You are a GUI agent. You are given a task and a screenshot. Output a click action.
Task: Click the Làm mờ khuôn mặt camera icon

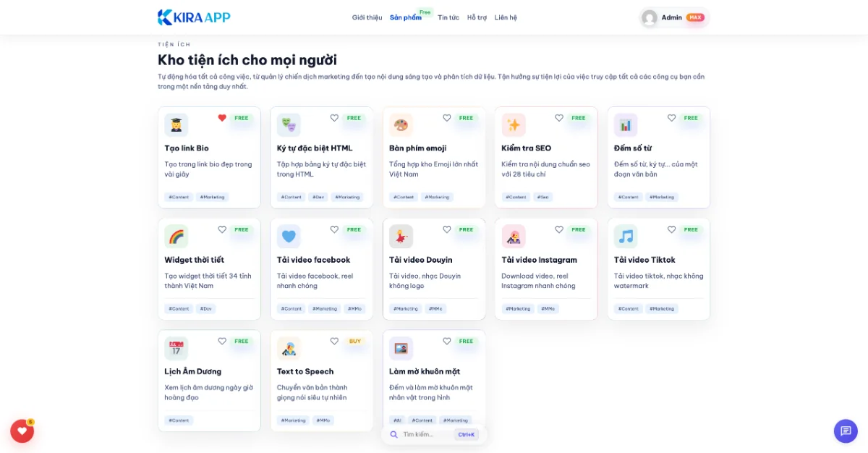coord(401,347)
